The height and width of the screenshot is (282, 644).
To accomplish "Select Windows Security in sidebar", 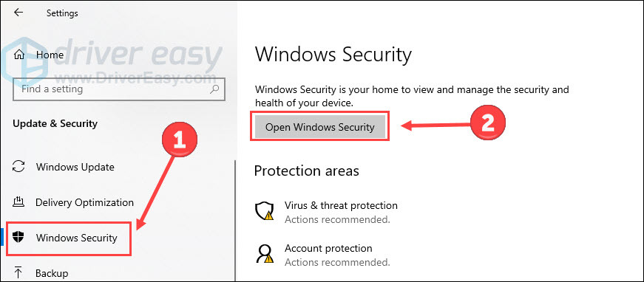I will [77, 237].
